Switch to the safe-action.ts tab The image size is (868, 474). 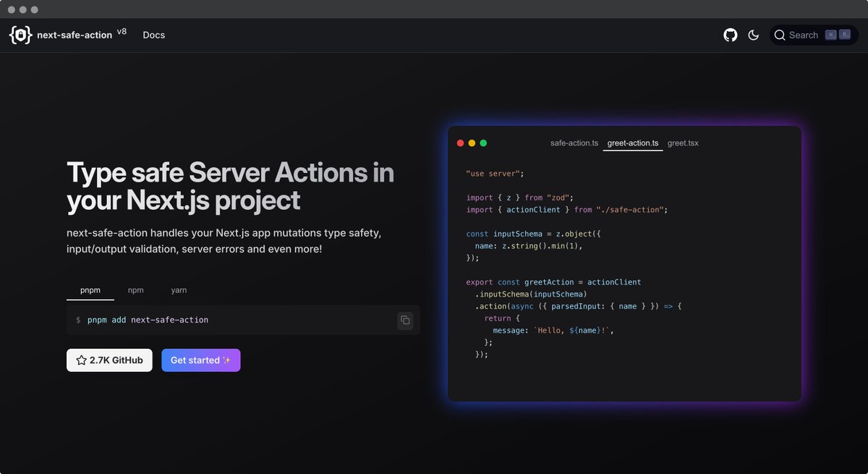pos(574,143)
